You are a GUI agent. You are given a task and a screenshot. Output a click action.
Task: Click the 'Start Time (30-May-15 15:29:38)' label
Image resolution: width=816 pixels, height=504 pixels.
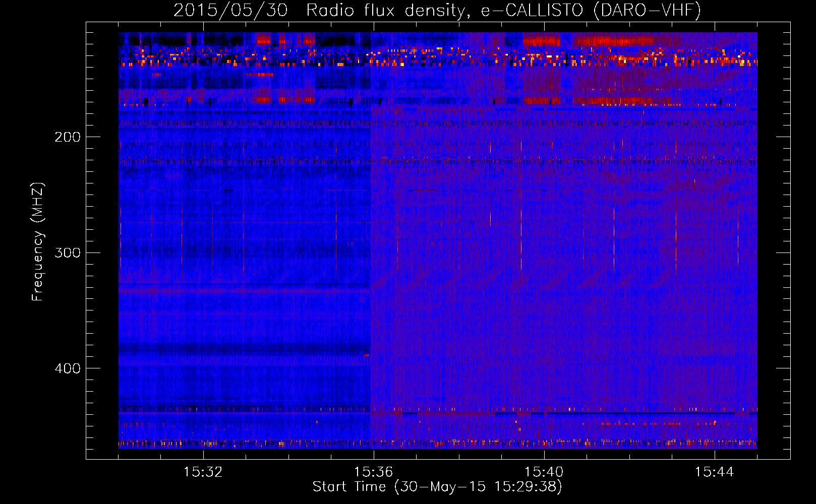tap(437, 487)
